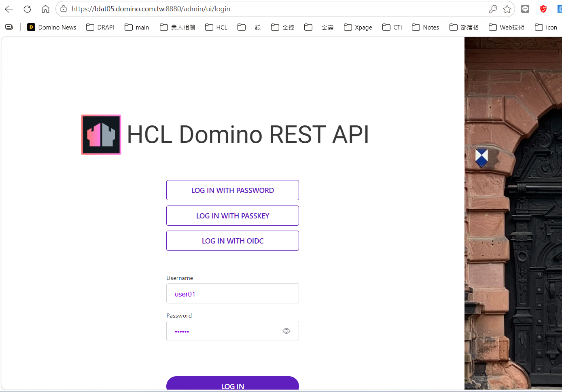Open Domino News bookmark

(x=51, y=27)
